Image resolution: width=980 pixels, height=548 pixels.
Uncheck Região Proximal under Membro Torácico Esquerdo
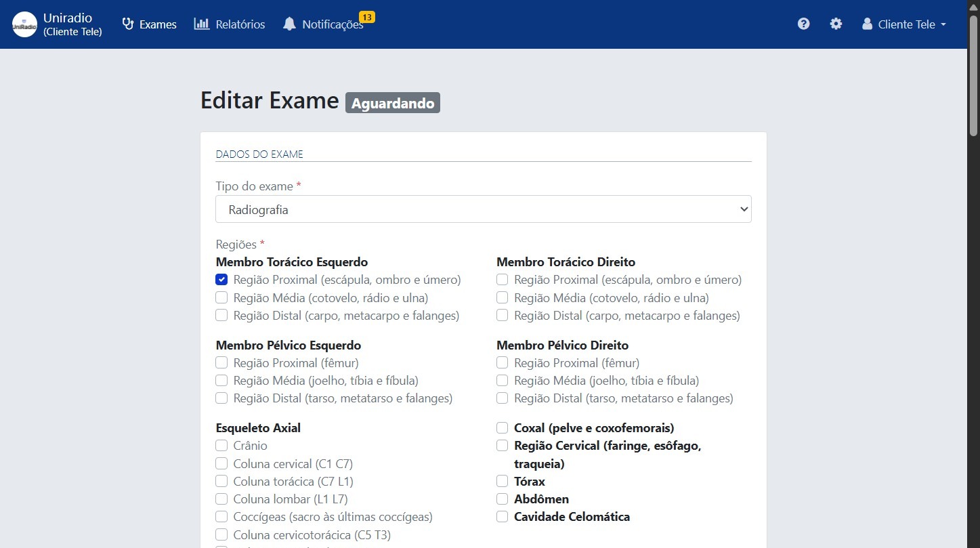221,279
